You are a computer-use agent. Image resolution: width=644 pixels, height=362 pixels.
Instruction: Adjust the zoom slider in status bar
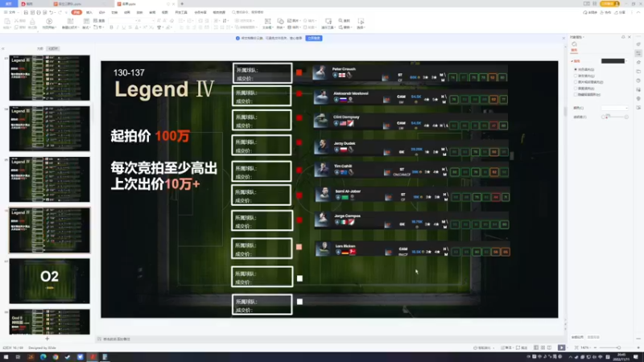(618, 348)
